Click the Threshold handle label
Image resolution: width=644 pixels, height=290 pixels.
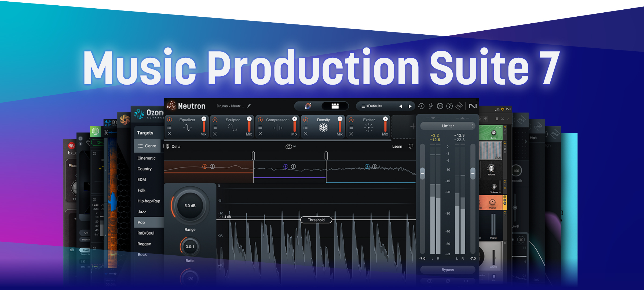click(x=316, y=220)
